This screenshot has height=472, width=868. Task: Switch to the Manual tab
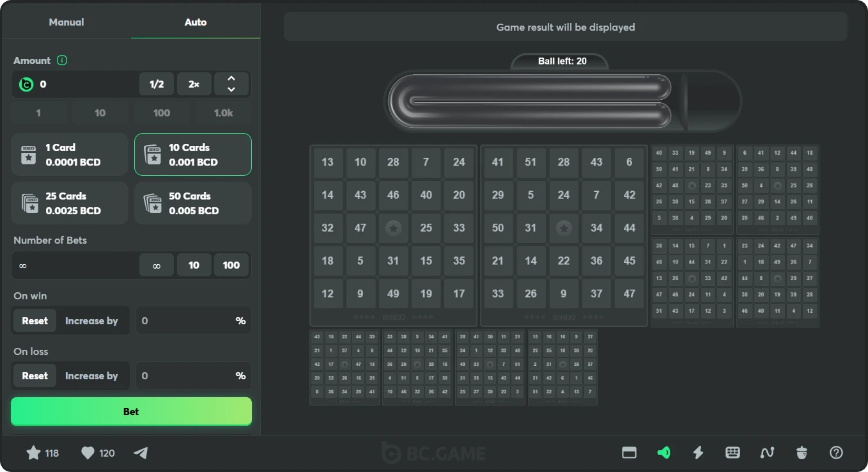[x=66, y=22]
